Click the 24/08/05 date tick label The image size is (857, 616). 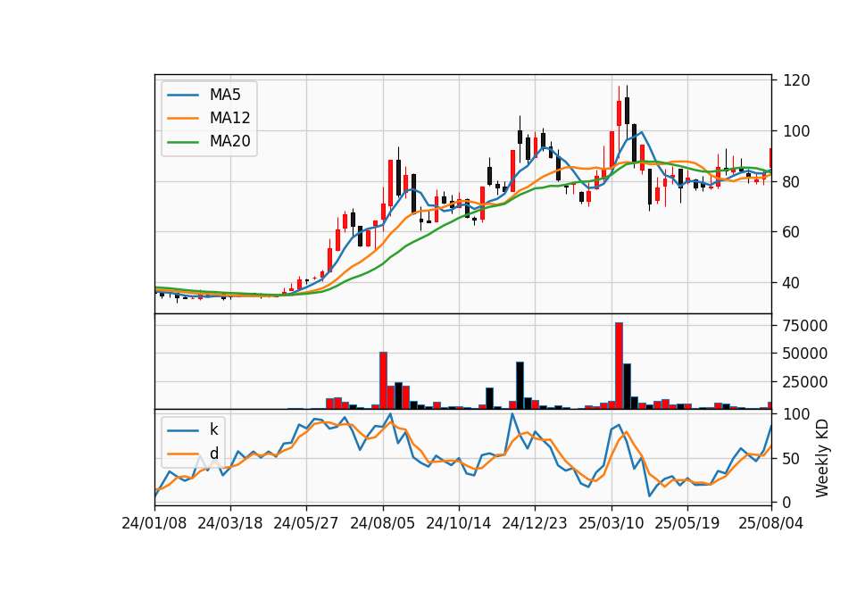383,524
